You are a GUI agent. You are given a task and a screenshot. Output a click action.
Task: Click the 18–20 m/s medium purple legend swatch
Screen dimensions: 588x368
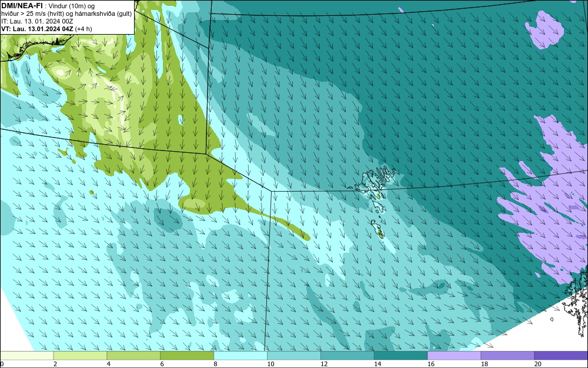click(508, 356)
